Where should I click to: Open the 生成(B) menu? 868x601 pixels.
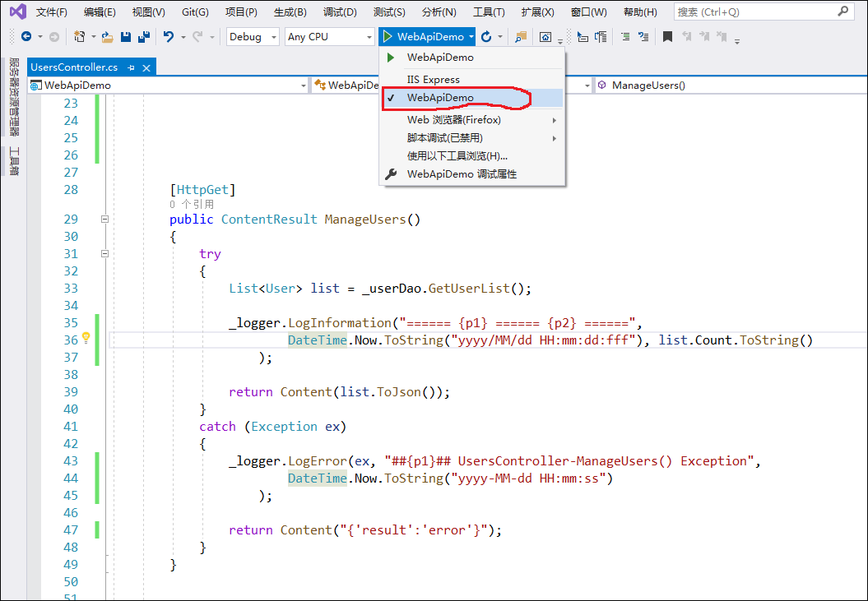pos(290,12)
